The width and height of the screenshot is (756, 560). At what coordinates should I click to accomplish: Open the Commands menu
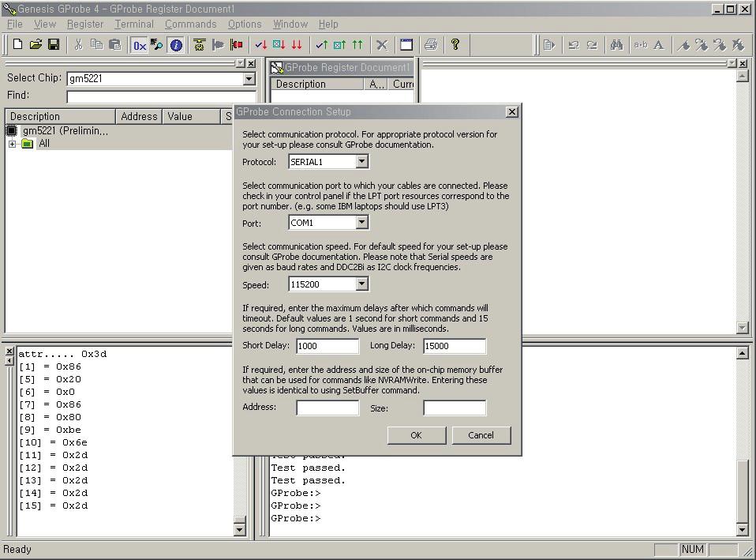coord(190,24)
